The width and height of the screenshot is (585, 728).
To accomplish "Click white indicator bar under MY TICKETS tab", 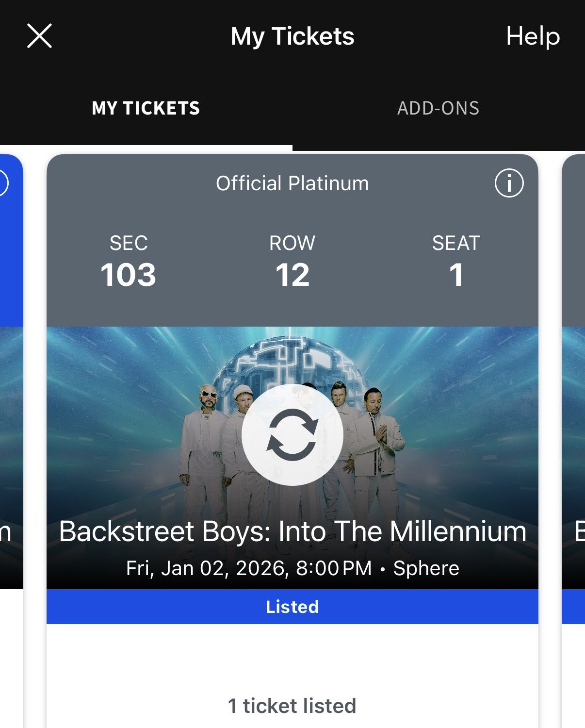I will (x=146, y=148).
